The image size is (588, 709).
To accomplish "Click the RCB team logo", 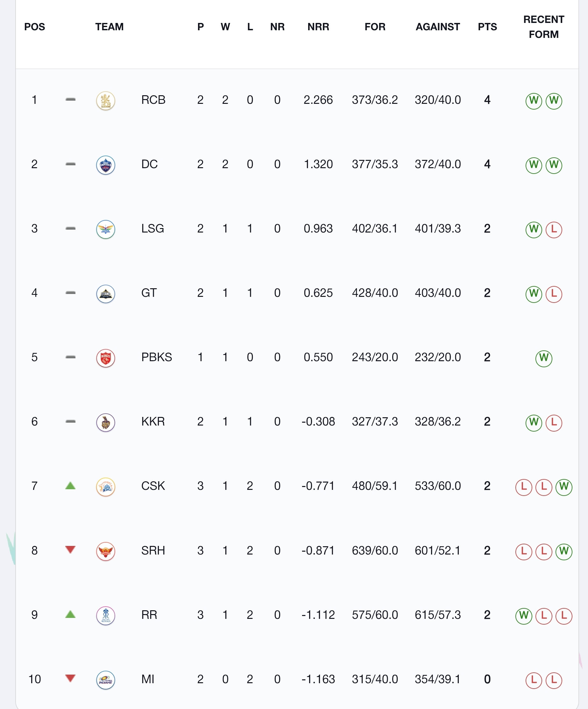I will coord(106,101).
